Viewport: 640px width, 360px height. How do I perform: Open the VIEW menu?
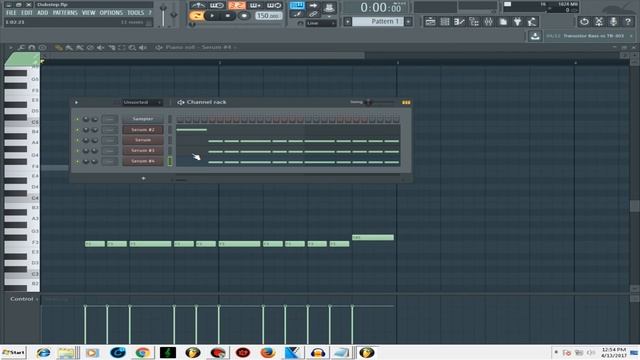click(x=88, y=13)
